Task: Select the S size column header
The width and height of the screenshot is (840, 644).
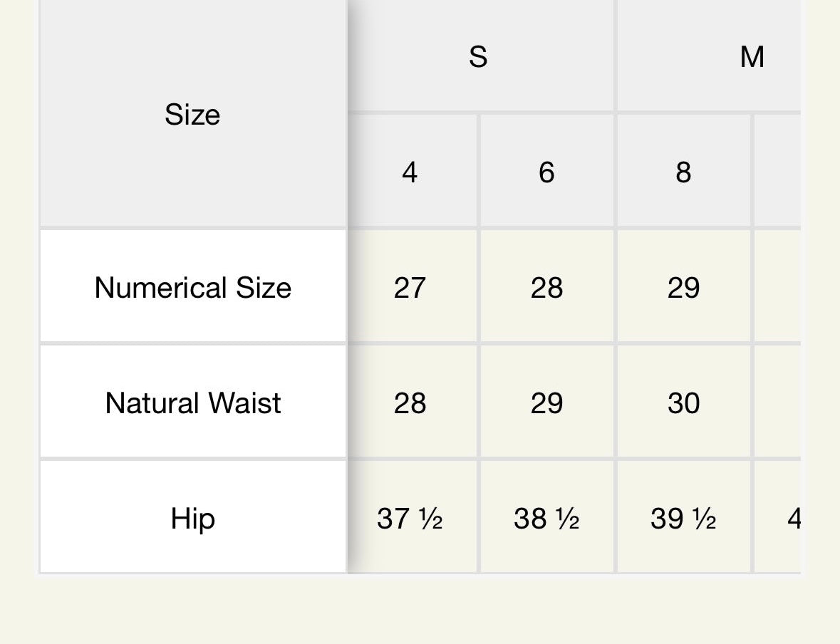Action: [478, 56]
